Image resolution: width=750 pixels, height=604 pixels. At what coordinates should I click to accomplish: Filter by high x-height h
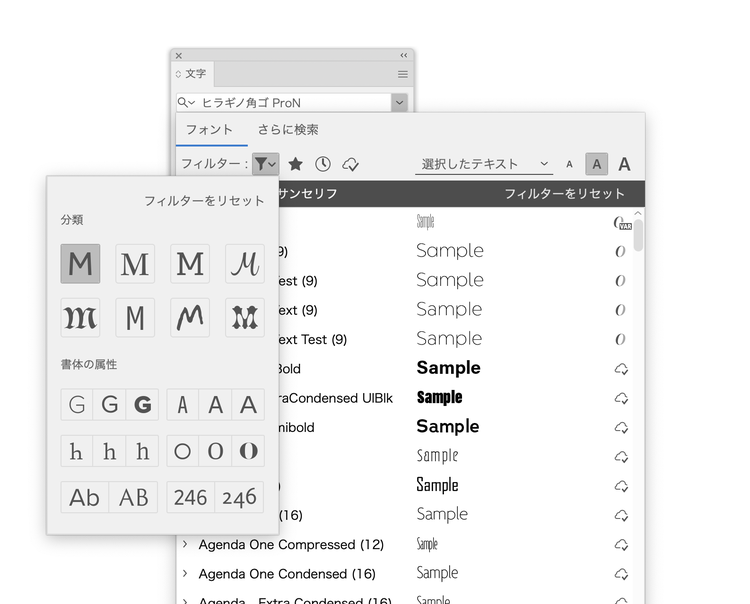(143, 451)
